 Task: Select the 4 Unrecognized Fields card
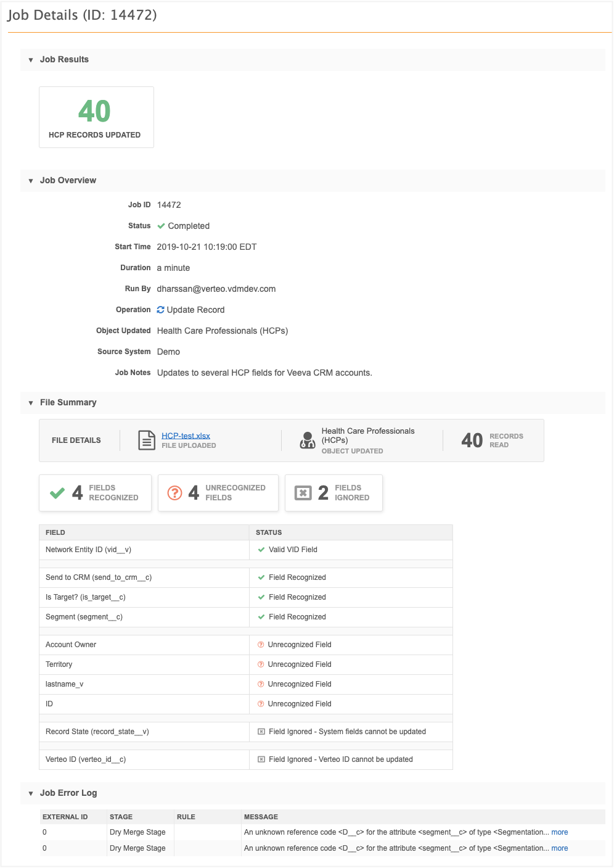218,493
